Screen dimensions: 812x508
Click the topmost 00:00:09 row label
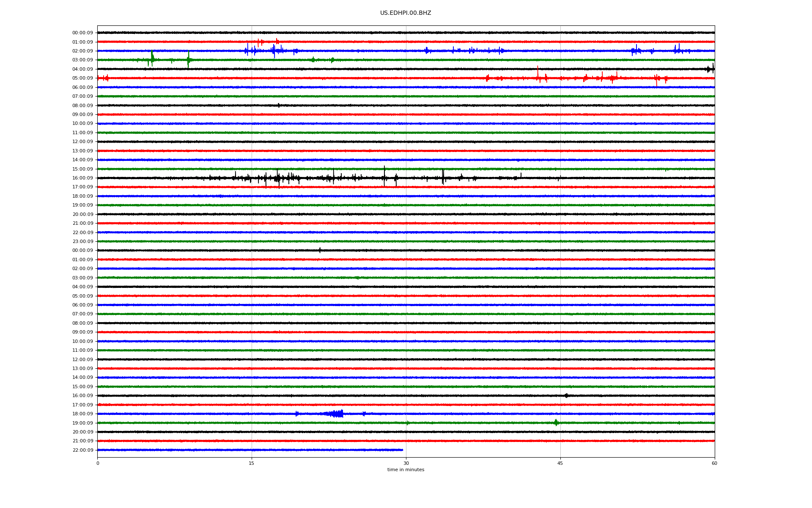tap(82, 33)
